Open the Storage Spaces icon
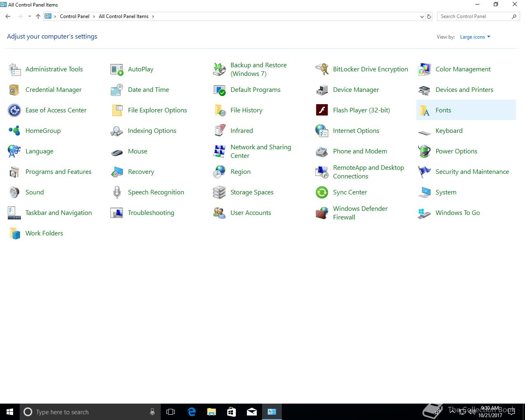Screen dimensions: 525x420 coord(219,192)
